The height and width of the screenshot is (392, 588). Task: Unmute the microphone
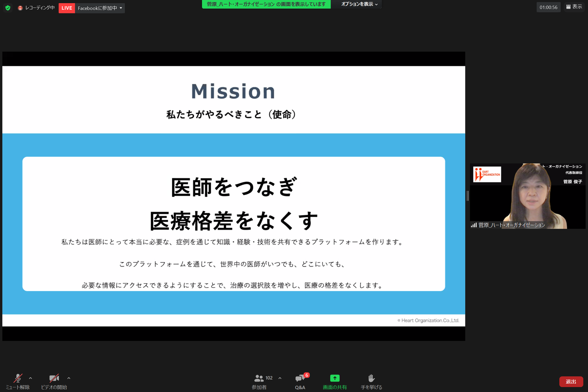(18, 378)
